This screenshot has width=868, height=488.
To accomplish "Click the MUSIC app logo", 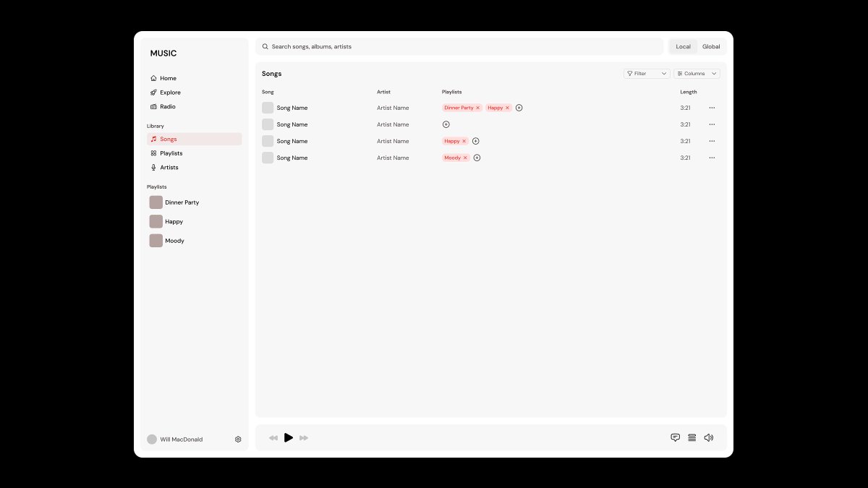I will tap(163, 53).
